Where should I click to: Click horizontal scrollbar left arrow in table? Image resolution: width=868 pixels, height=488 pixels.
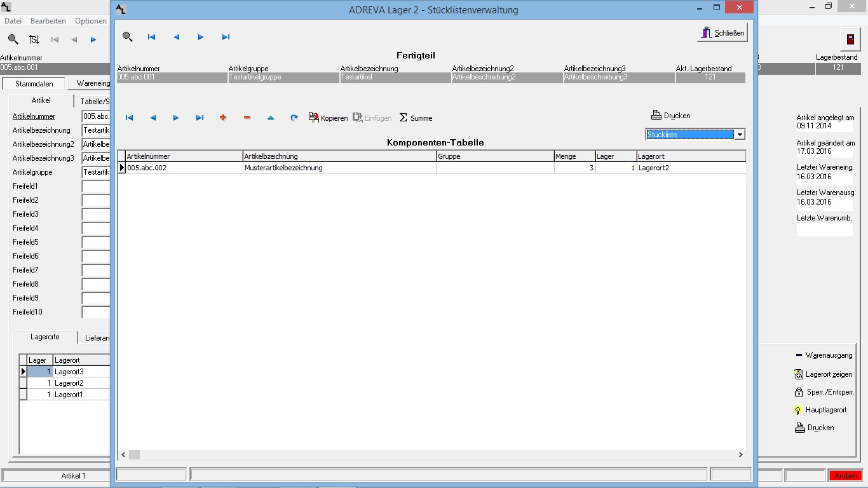coord(123,454)
